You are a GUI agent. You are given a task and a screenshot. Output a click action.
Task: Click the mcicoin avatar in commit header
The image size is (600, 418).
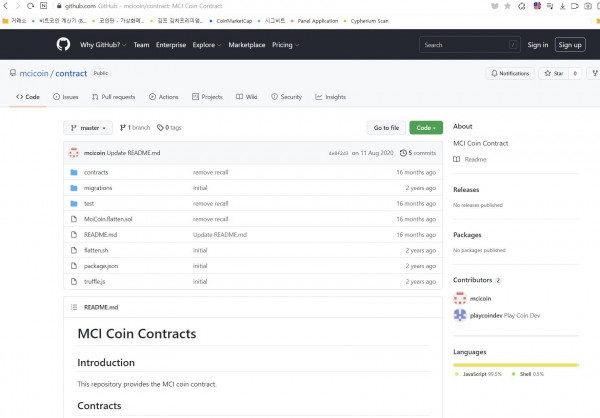[x=74, y=153]
